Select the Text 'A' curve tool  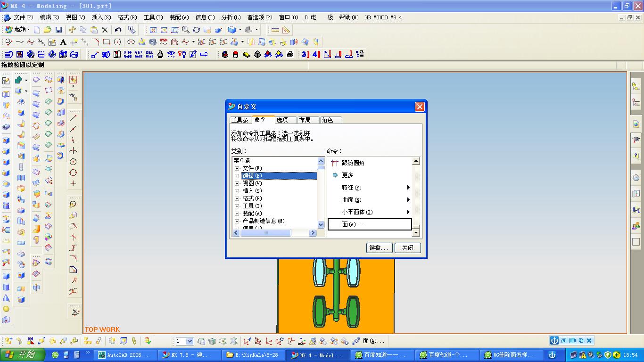(63, 42)
